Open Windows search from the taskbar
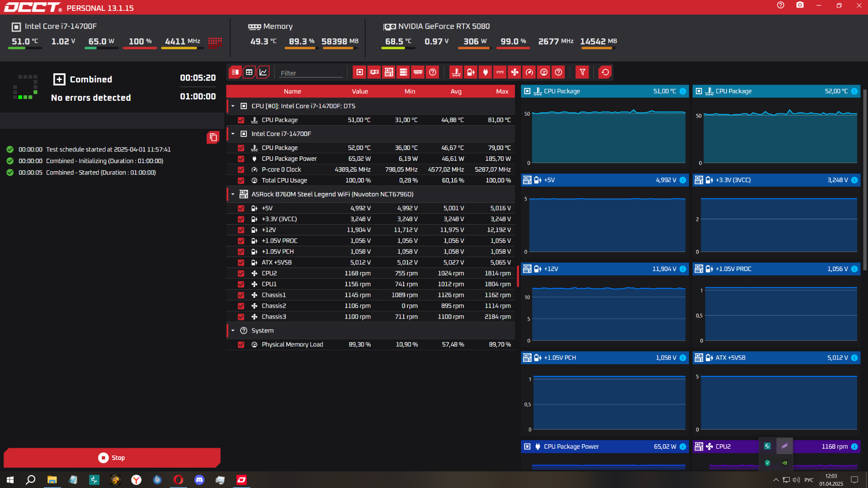 pos(30,480)
